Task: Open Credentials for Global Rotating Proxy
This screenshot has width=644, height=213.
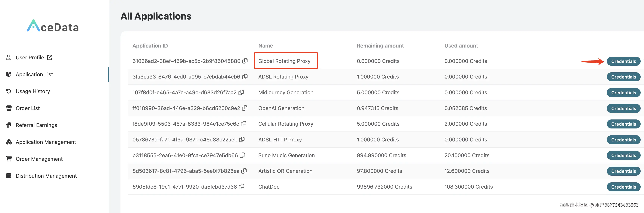Action: [x=623, y=61]
